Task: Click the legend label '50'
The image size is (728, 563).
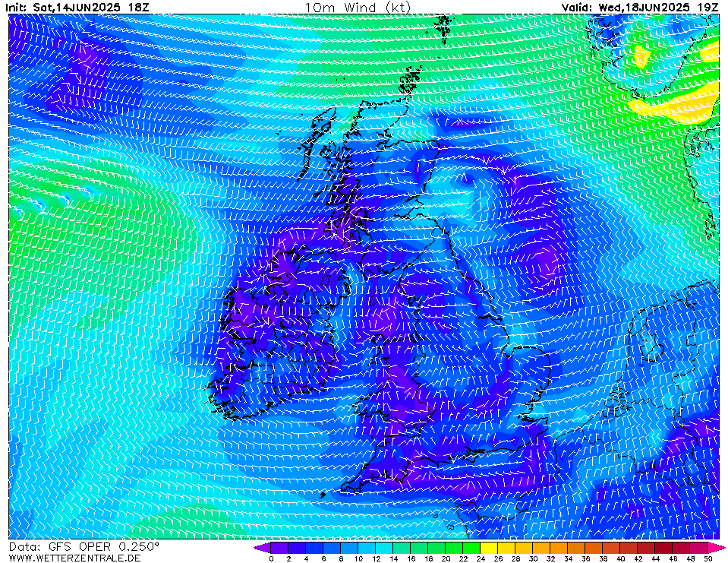Action: (x=708, y=558)
